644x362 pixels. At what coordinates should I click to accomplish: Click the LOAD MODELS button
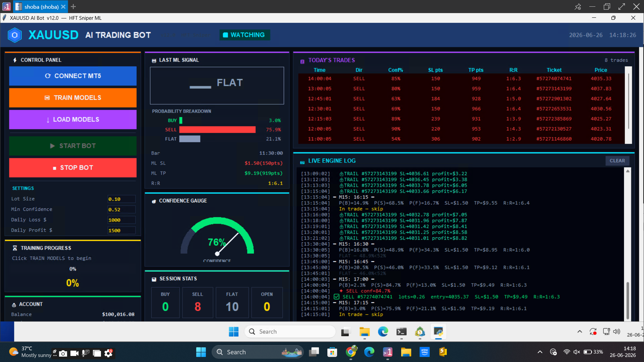coord(73,119)
